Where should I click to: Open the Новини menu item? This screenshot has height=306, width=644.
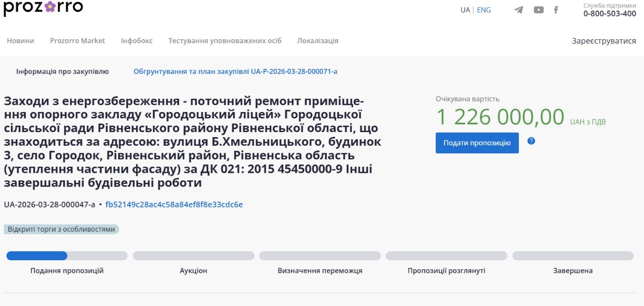[x=21, y=41]
